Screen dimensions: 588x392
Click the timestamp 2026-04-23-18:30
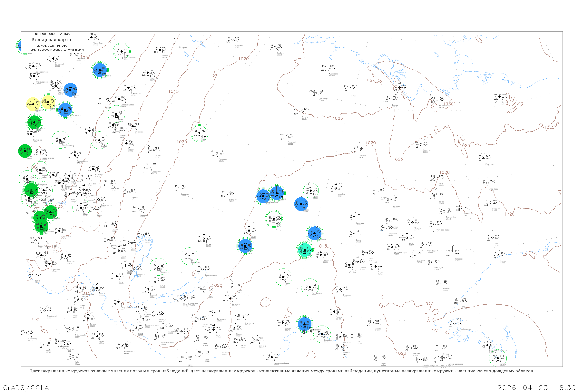536,387
